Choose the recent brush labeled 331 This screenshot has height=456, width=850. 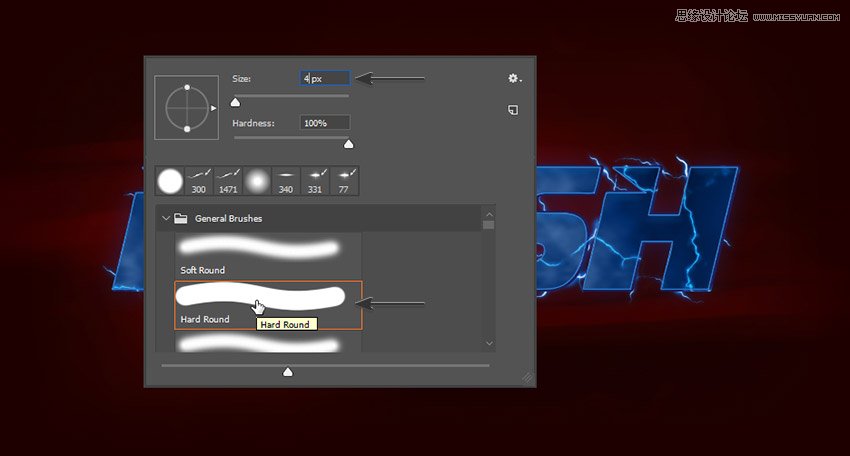(315, 181)
